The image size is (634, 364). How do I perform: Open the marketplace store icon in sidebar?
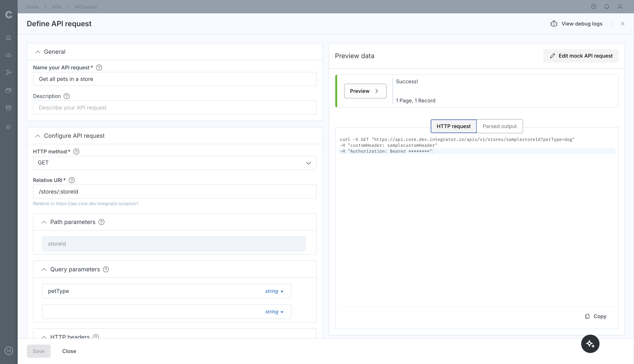[8, 108]
